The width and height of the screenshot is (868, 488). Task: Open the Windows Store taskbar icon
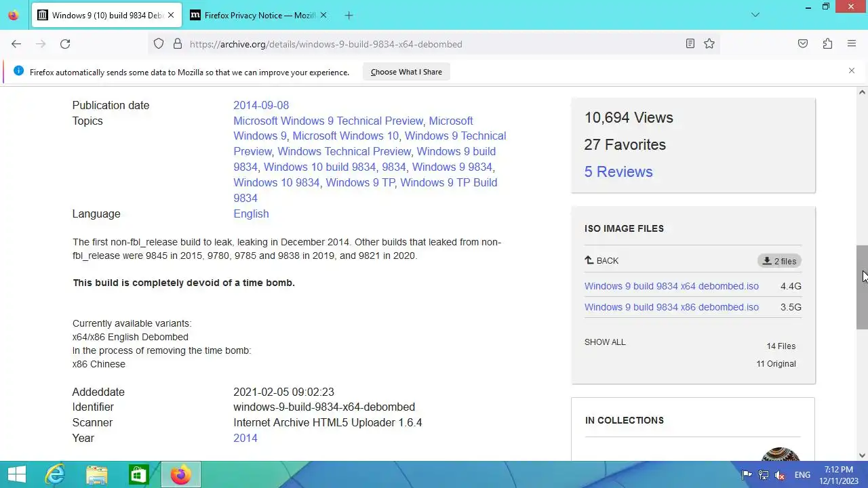click(139, 474)
